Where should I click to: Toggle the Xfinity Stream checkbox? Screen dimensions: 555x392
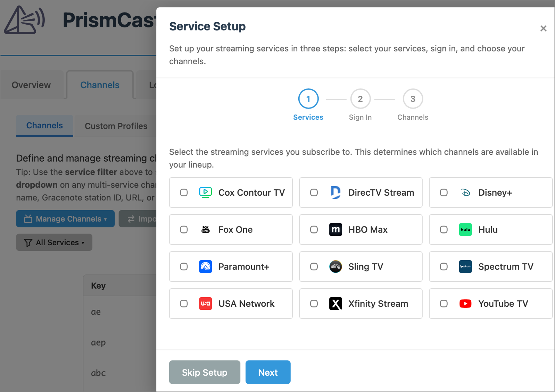click(314, 304)
